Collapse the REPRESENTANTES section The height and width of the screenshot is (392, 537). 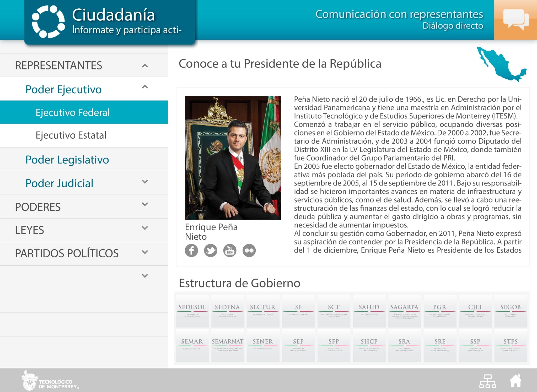click(145, 66)
